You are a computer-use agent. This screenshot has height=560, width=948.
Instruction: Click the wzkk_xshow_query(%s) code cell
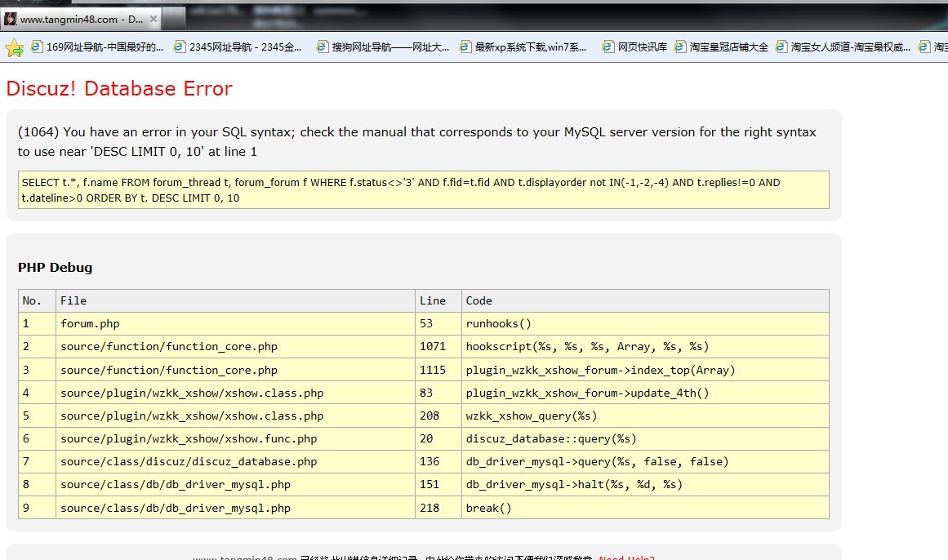pyautogui.click(x=645, y=416)
